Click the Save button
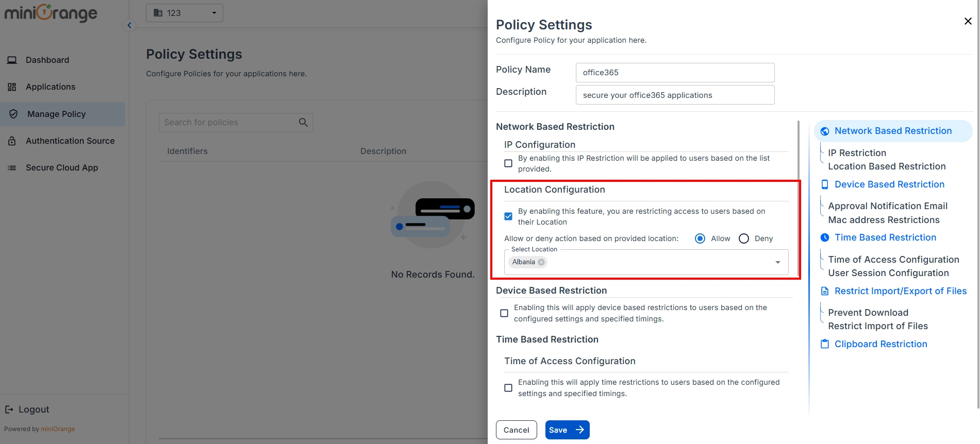The width and height of the screenshot is (980, 444). 567,430
